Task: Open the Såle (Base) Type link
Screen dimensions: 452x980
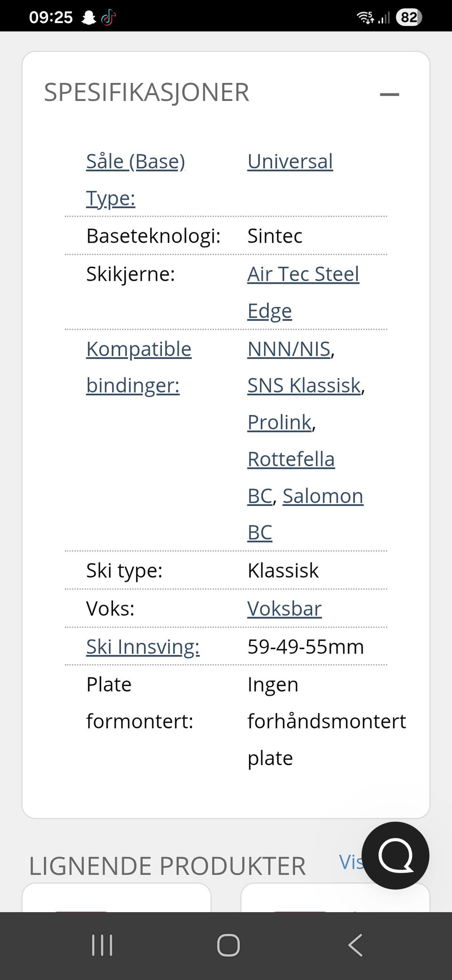Action: 136,180
